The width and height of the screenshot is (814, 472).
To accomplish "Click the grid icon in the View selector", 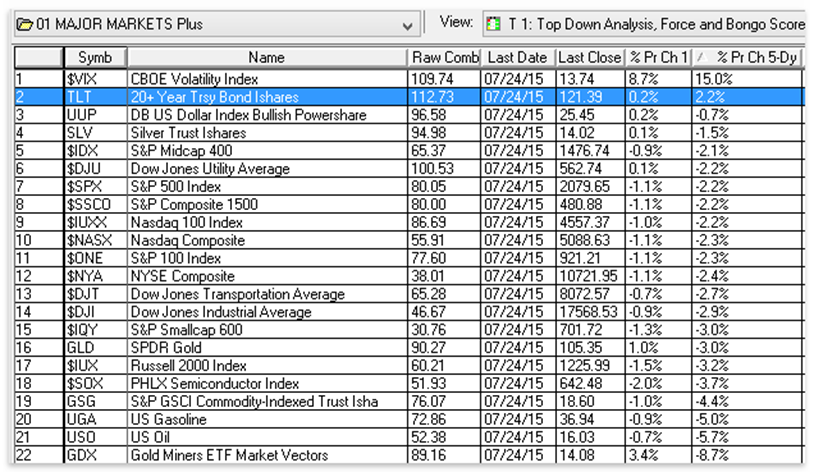I will pos(493,24).
